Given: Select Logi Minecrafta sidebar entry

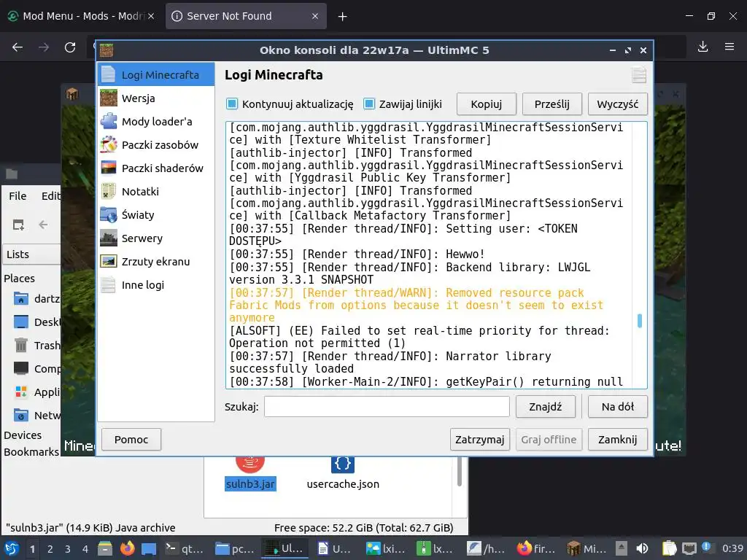Looking at the screenshot, I should (156, 75).
